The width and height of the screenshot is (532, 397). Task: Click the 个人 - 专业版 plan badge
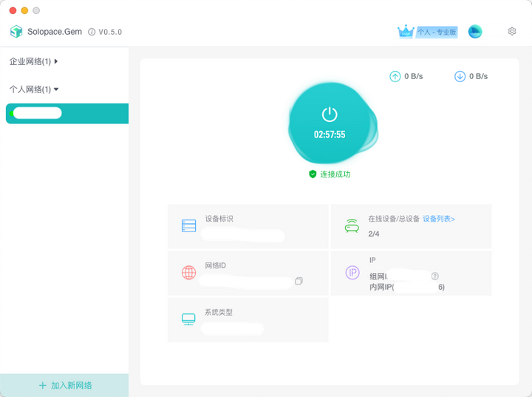(x=437, y=32)
